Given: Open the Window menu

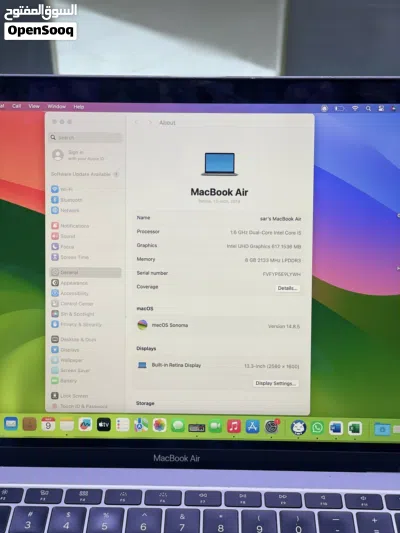Looking at the screenshot, I should click(x=56, y=106).
